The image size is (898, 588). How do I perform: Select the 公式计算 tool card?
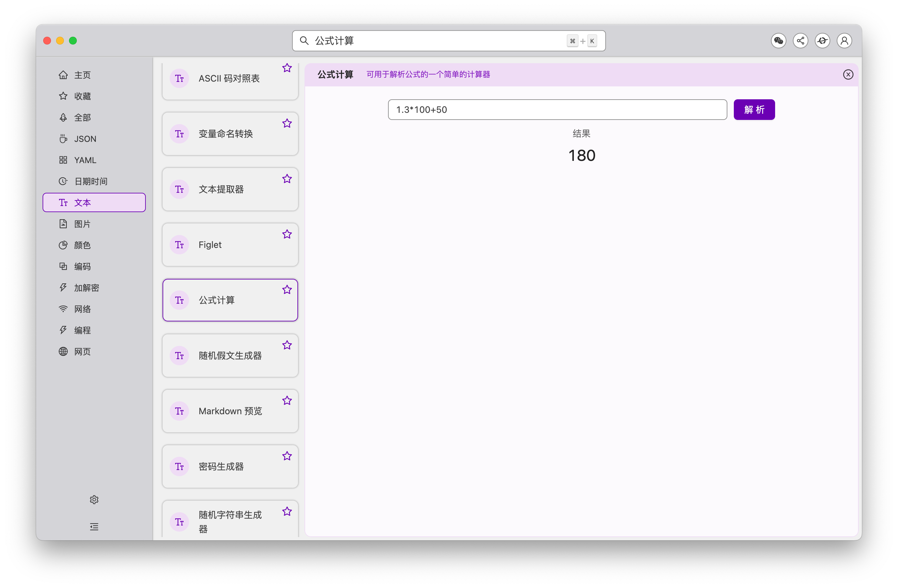pyautogui.click(x=230, y=300)
